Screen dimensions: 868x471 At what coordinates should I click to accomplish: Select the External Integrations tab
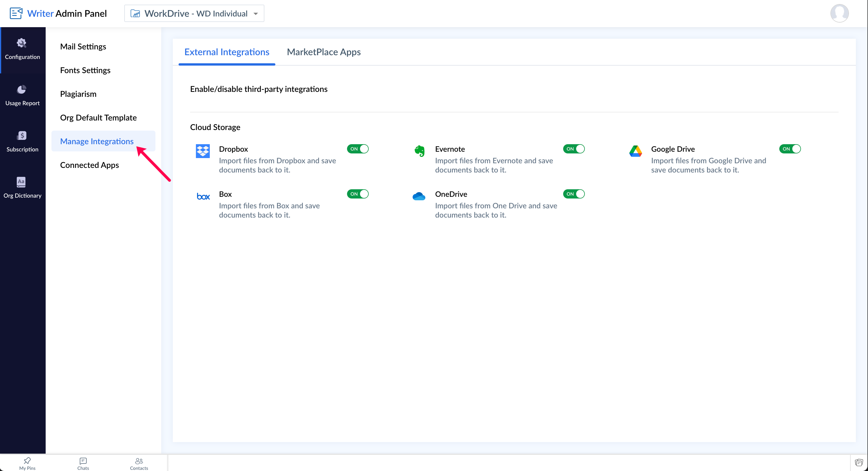click(227, 52)
